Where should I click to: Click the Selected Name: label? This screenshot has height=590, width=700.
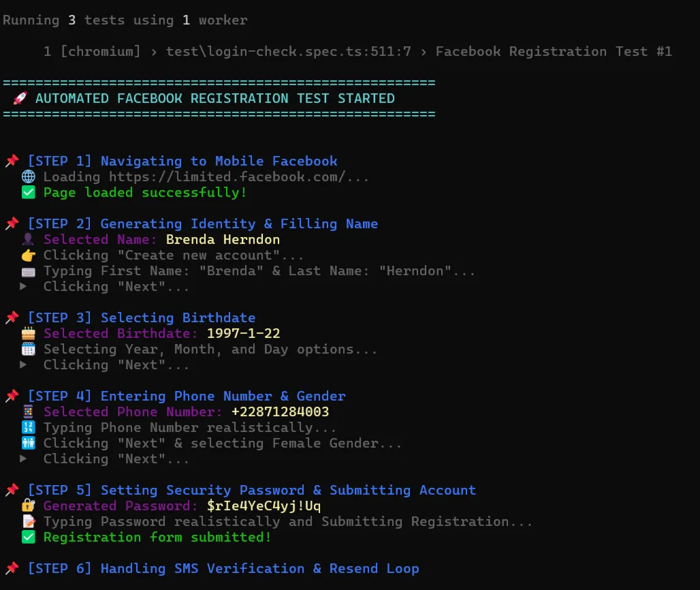[x=100, y=239]
